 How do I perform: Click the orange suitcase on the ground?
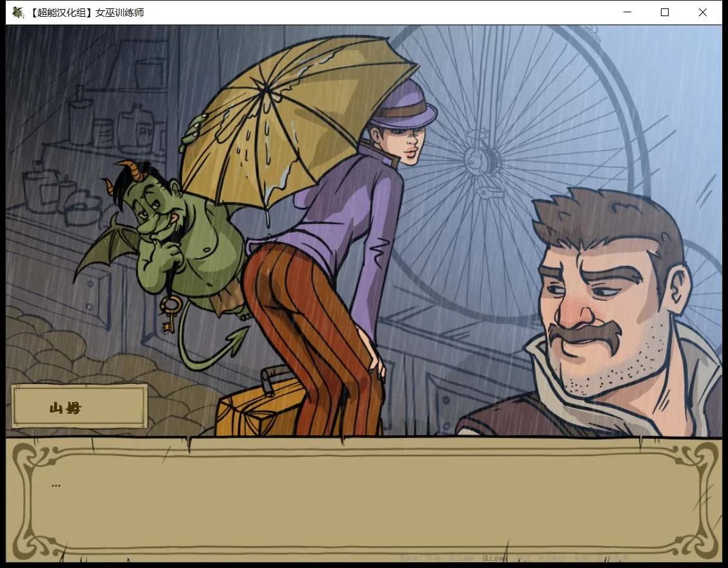coord(260,403)
